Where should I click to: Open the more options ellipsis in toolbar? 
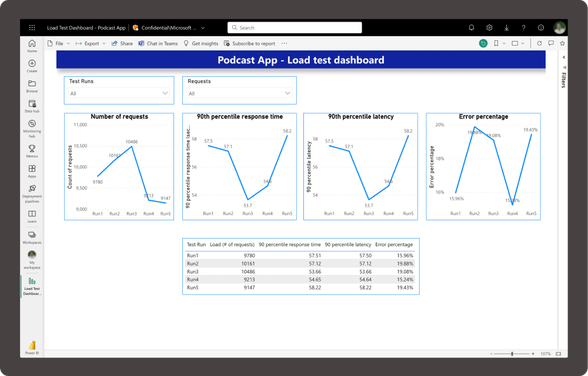tap(284, 43)
